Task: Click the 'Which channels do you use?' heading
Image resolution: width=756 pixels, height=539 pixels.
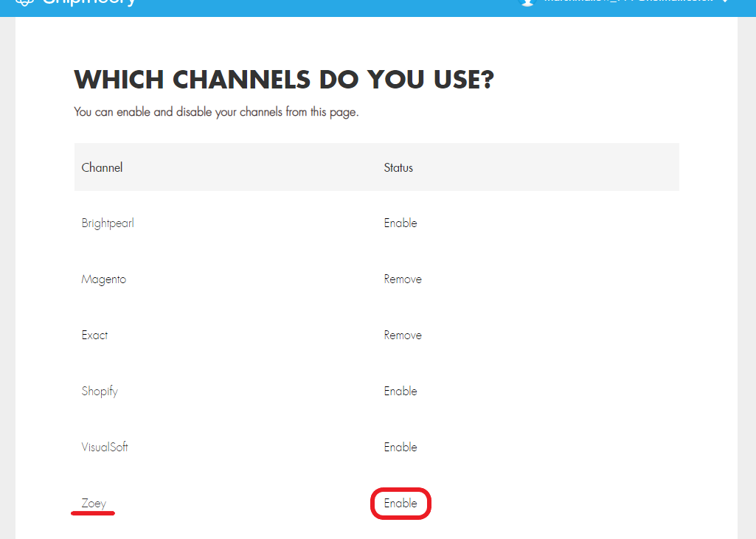Action: point(284,80)
